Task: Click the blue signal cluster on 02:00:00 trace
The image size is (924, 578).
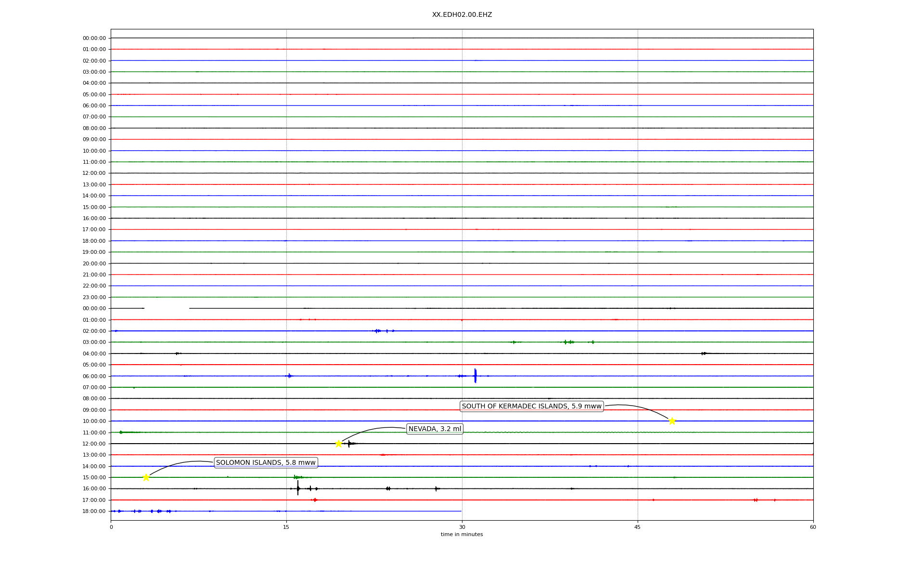Action: (x=378, y=331)
